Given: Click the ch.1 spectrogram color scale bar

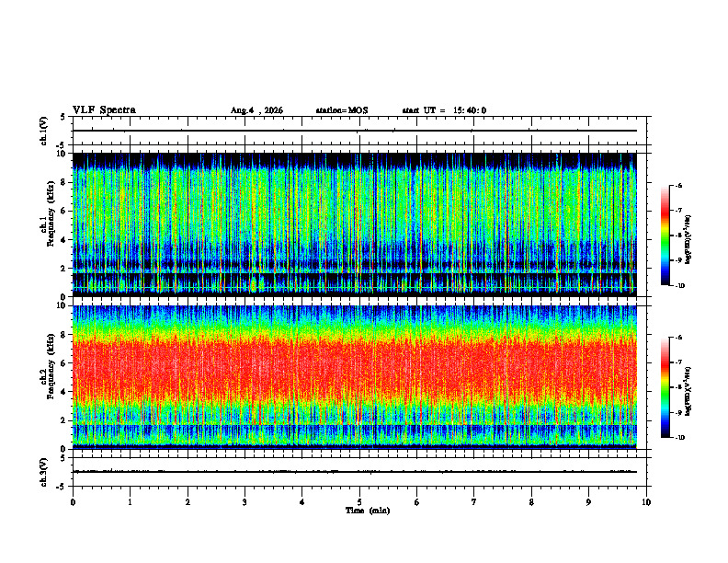Looking at the screenshot, I should click(665, 236).
